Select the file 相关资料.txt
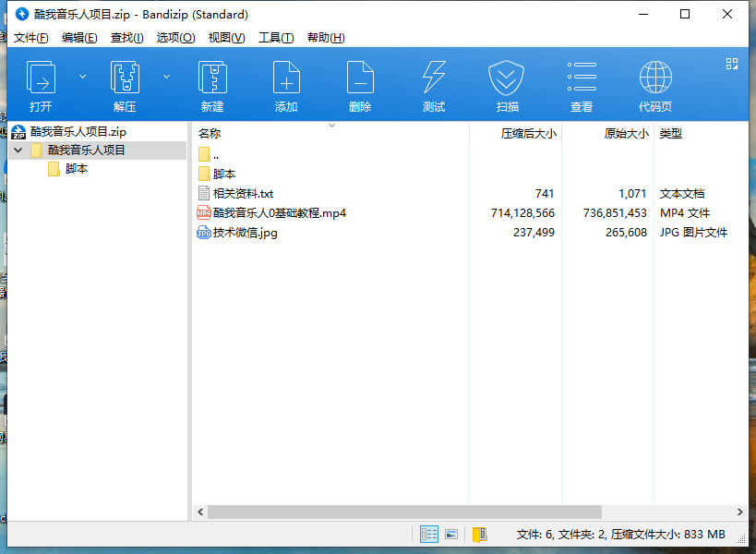Image resolution: width=756 pixels, height=554 pixels. coord(243,194)
